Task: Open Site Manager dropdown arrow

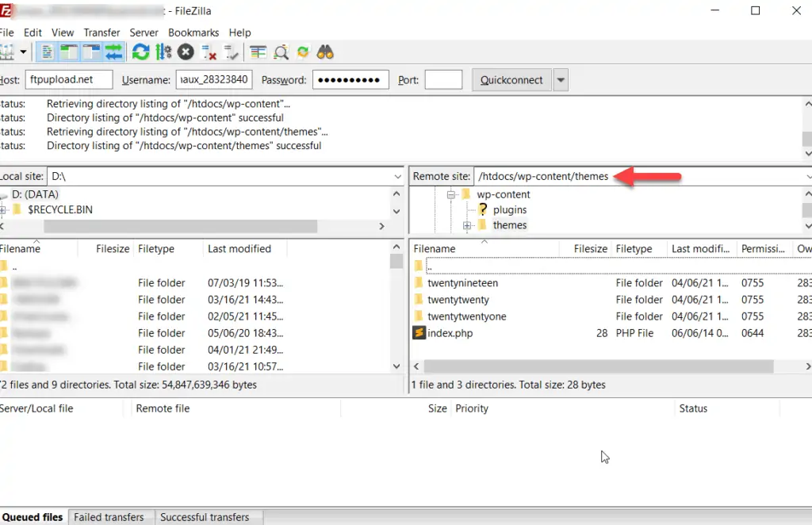Action: tap(23, 52)
